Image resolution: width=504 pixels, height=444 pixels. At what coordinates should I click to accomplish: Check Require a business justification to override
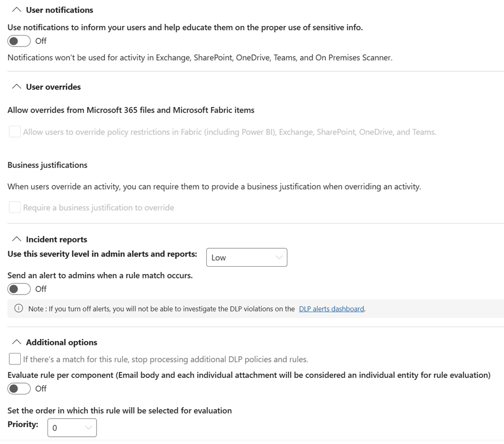point(15,207)
